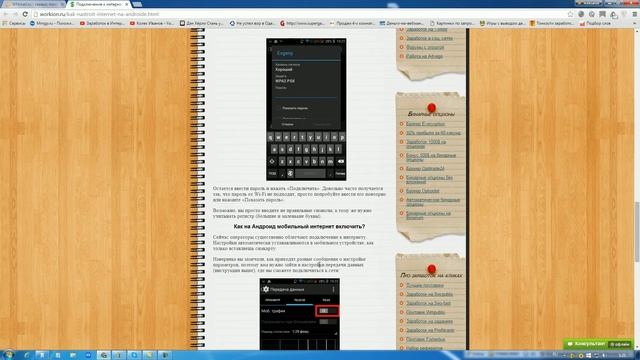
Task: Open the 'Работа на Advego' sidebar link
Action: [x=424, y=56]
